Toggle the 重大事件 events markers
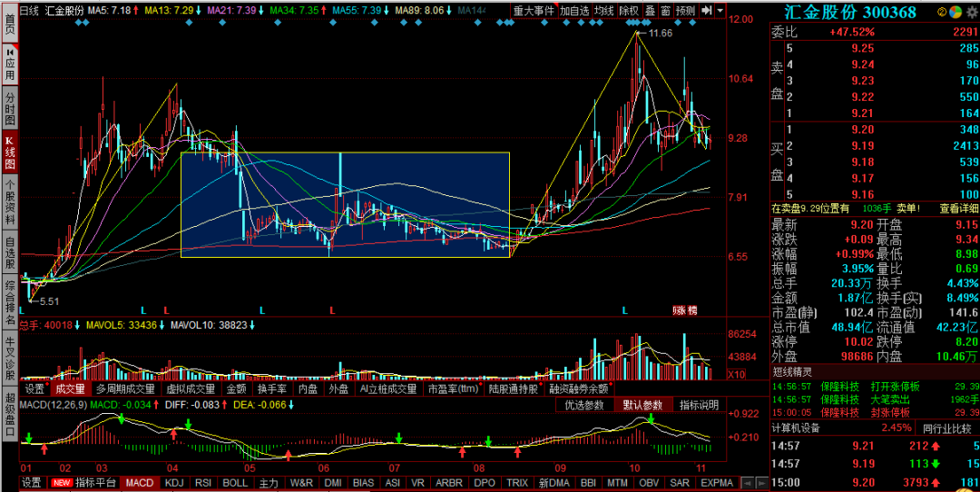980x492 pixels. pyautogui.click(x=534, y=11)
